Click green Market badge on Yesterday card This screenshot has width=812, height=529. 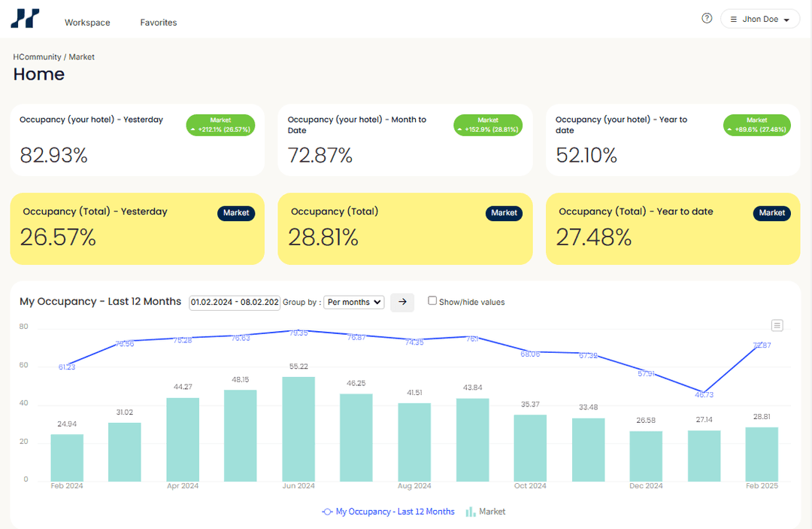click(x=220, y=125)
